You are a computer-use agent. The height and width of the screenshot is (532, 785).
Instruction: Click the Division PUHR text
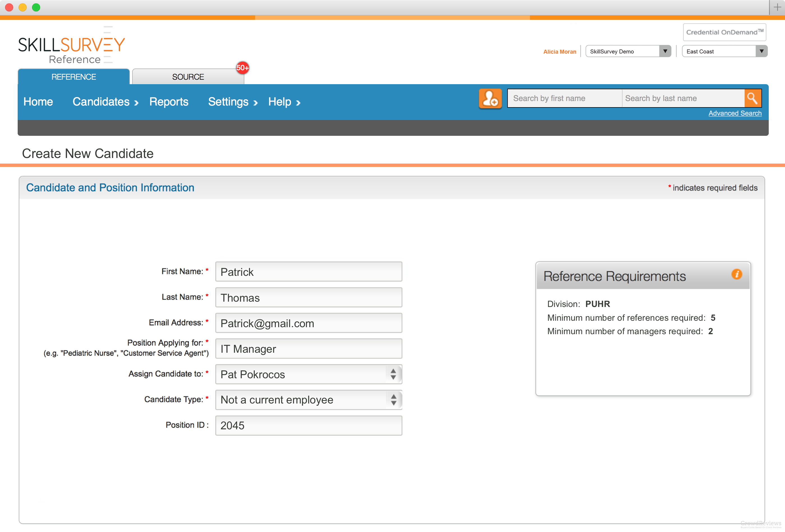(579, 304)
